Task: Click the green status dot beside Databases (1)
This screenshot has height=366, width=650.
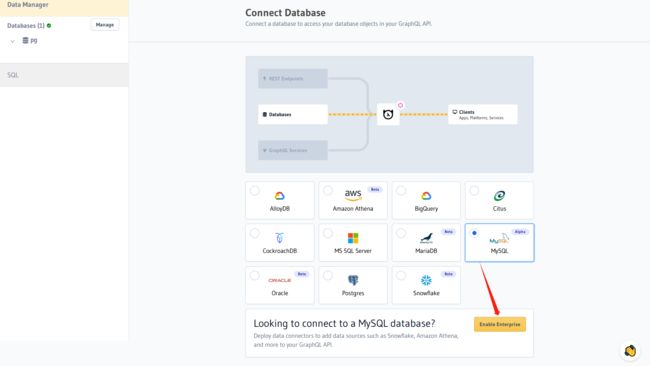Action: tap(49, 26)
